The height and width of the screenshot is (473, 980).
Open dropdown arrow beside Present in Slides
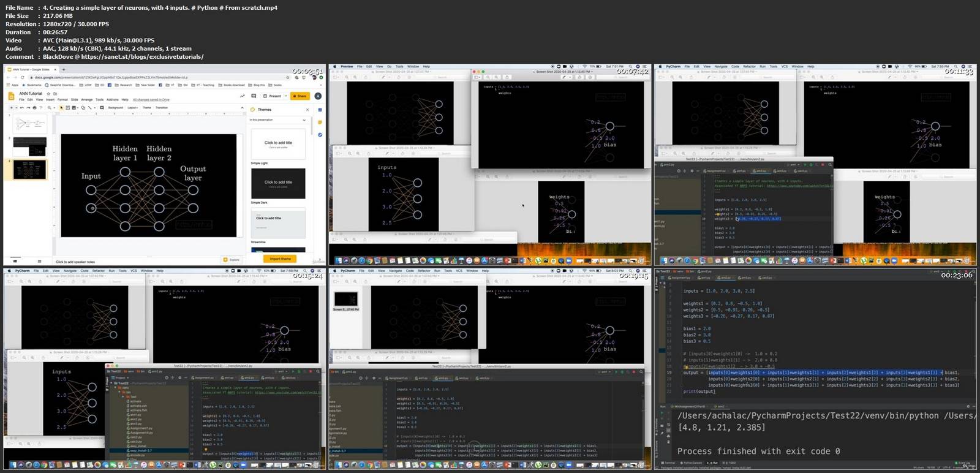pos(286,96)
